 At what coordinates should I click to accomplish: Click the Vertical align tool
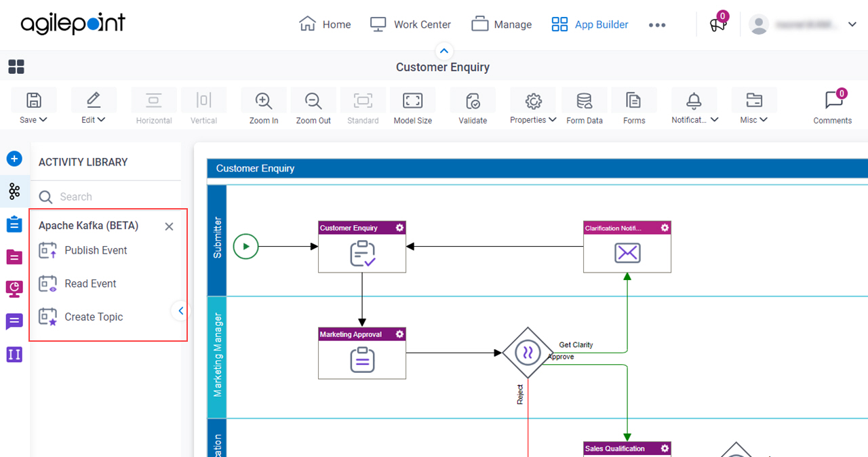203,106
